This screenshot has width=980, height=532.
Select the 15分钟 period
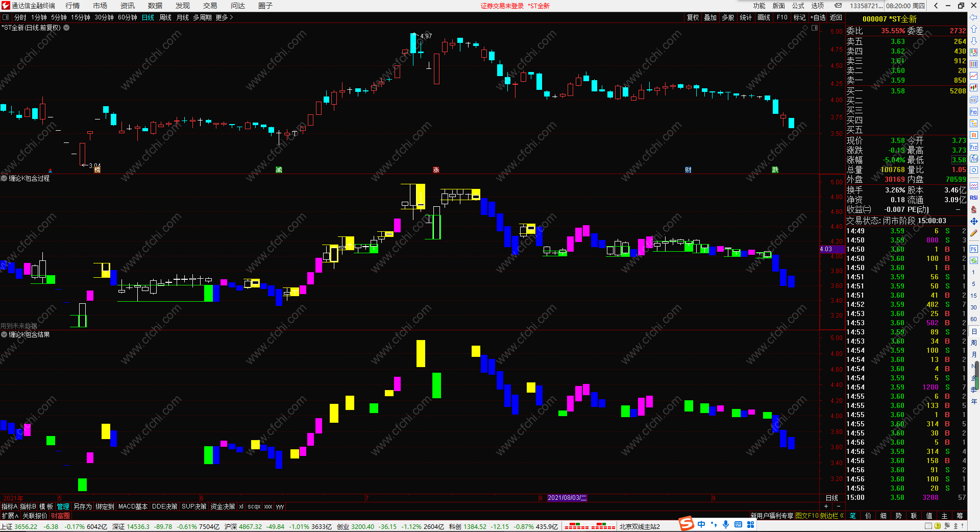click(81, 17)
